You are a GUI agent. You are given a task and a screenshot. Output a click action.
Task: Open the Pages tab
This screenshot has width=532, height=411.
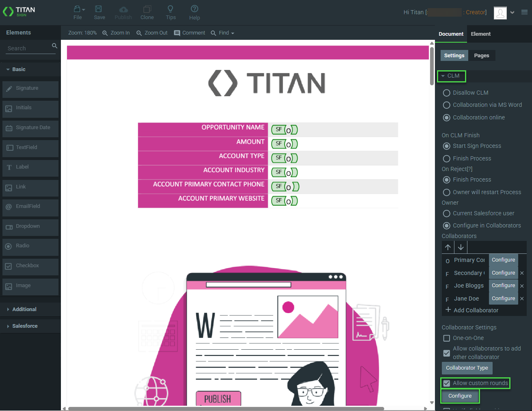pyautogui.click(x=482, y=55)
